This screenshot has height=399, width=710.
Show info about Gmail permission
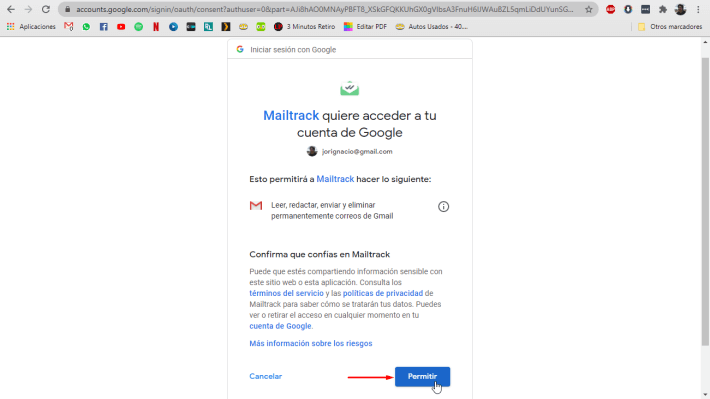443,207
